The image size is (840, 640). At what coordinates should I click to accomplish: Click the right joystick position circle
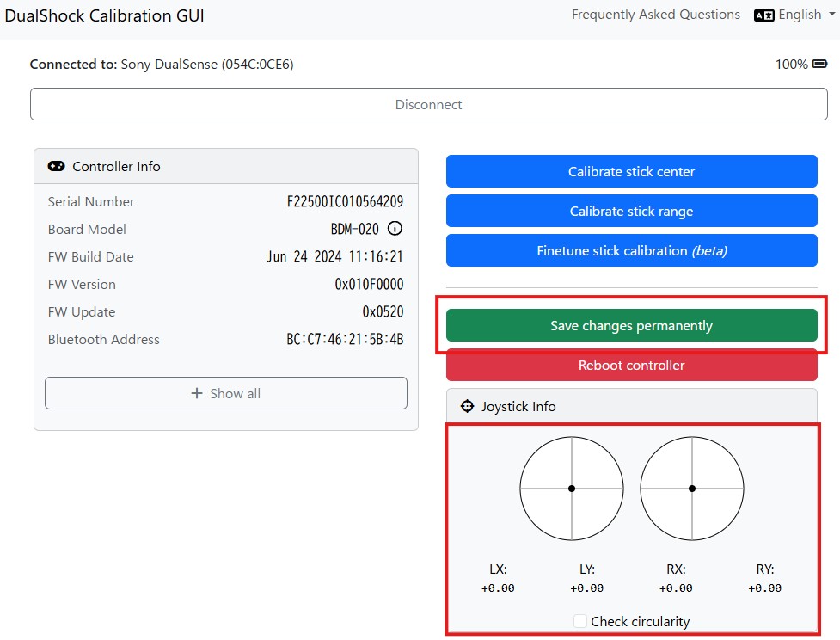coord(692,489)
